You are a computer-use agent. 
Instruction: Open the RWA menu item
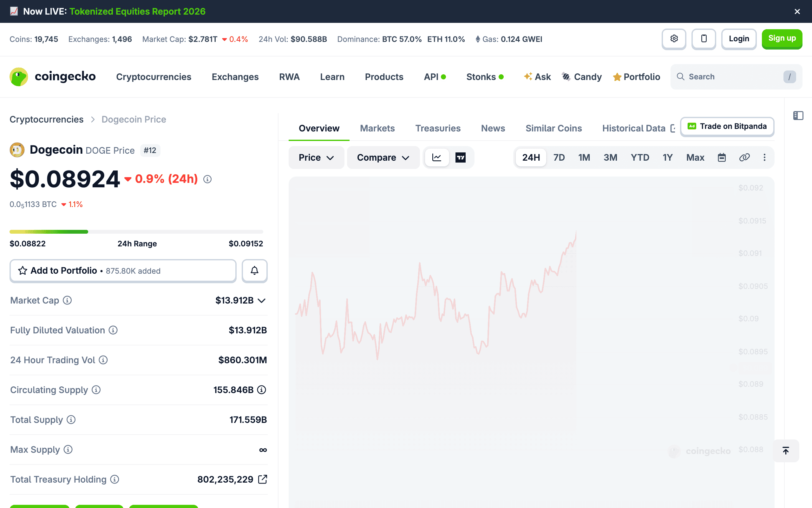click(x=289, y=77)
